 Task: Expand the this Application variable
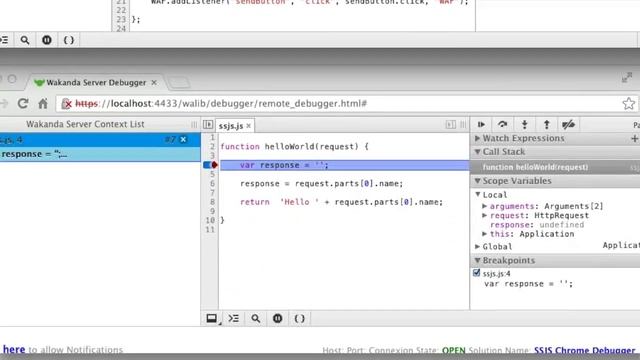pos(484,234)
